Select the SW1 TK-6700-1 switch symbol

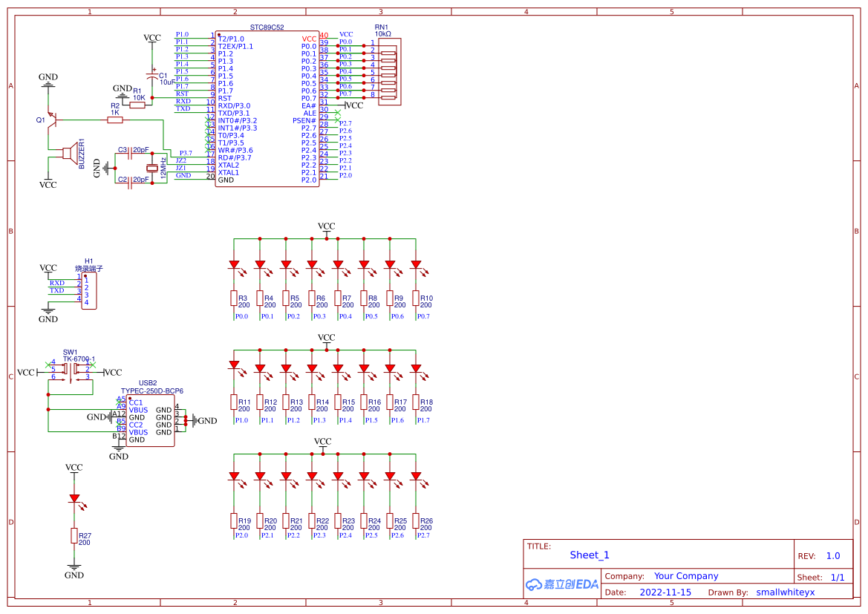pyautogui.click(x=71, y=369)
